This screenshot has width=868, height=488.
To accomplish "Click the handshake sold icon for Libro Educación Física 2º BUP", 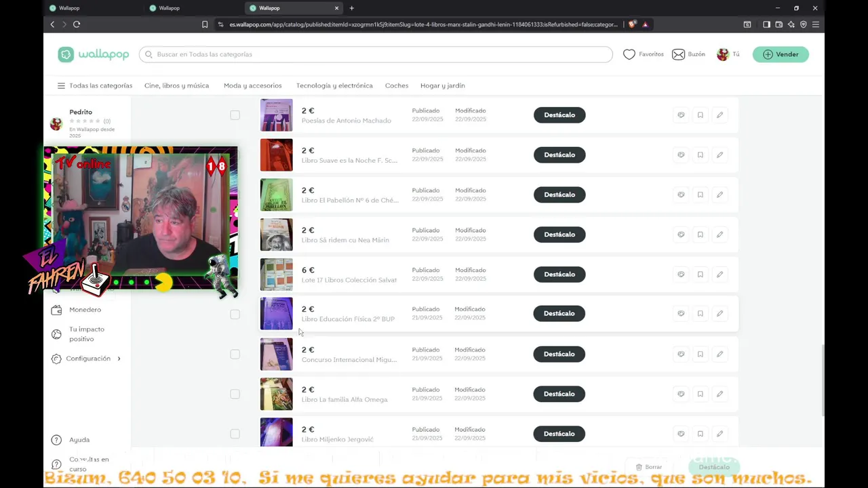I will coord(681,314).
